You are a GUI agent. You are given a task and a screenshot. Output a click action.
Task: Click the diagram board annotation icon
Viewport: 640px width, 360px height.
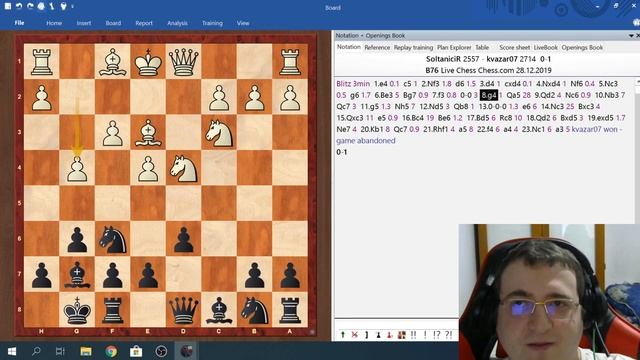402,335
